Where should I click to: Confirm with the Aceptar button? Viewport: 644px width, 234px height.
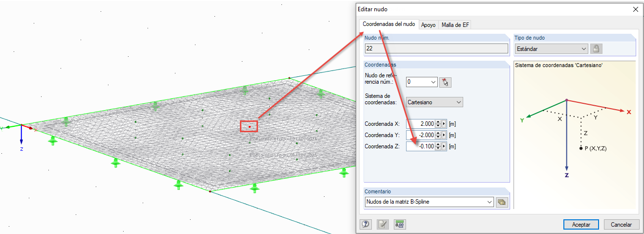pos(581,224)
